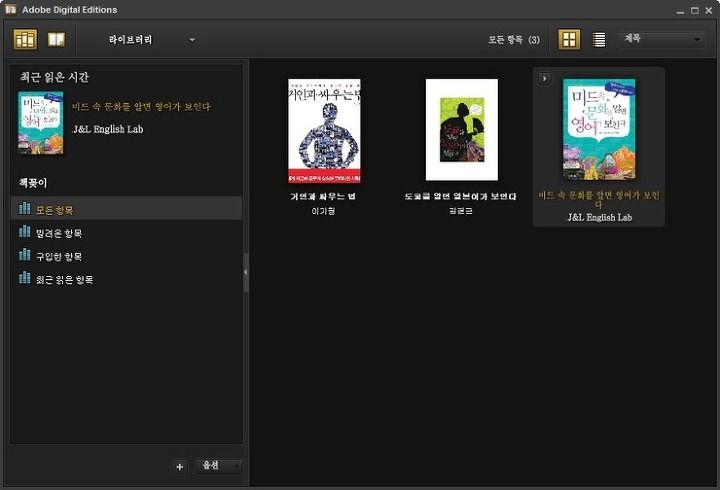720x490 pixels.
Task: Select 빌려온 항목 bookshelf
Action: [126, 233]
